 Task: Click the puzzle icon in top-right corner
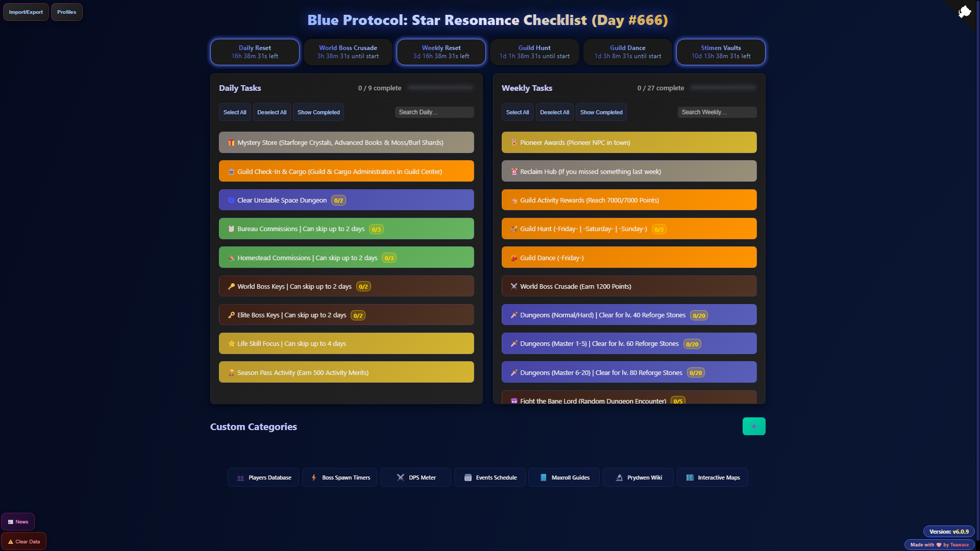(x=964, y=12)
